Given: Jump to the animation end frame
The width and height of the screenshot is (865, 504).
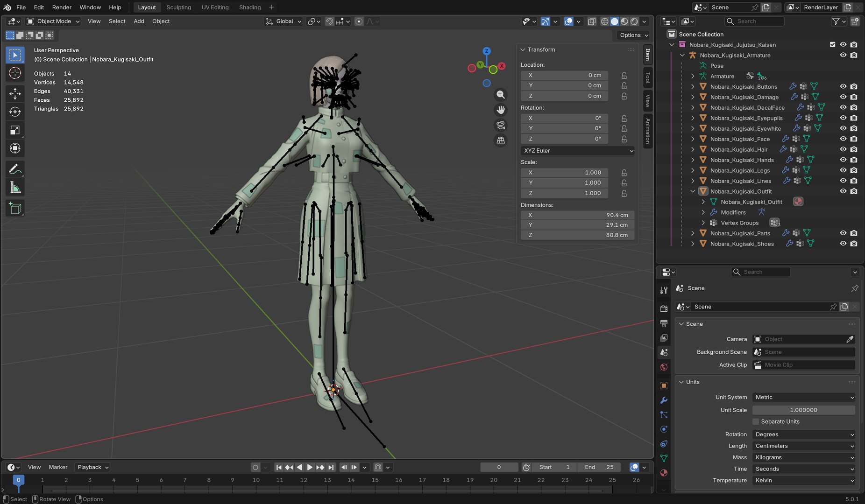Looking at the screenshot, I should pos(331,467).
